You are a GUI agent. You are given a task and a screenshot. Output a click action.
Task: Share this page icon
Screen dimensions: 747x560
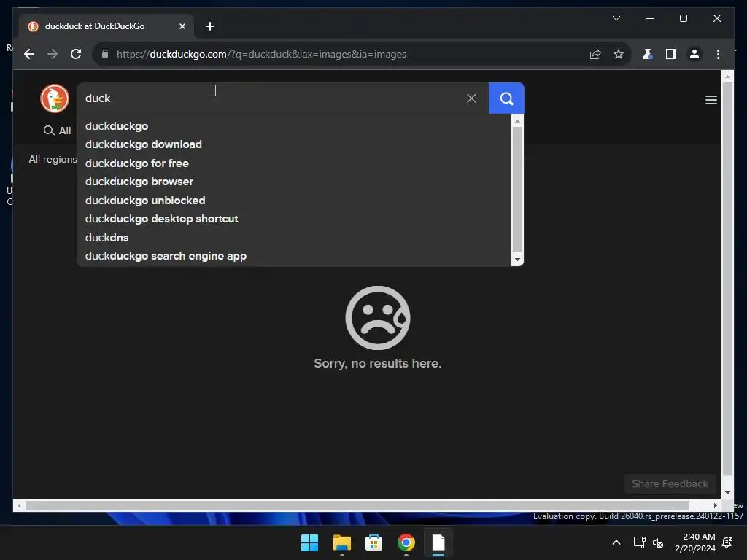[x=595, y=54]
